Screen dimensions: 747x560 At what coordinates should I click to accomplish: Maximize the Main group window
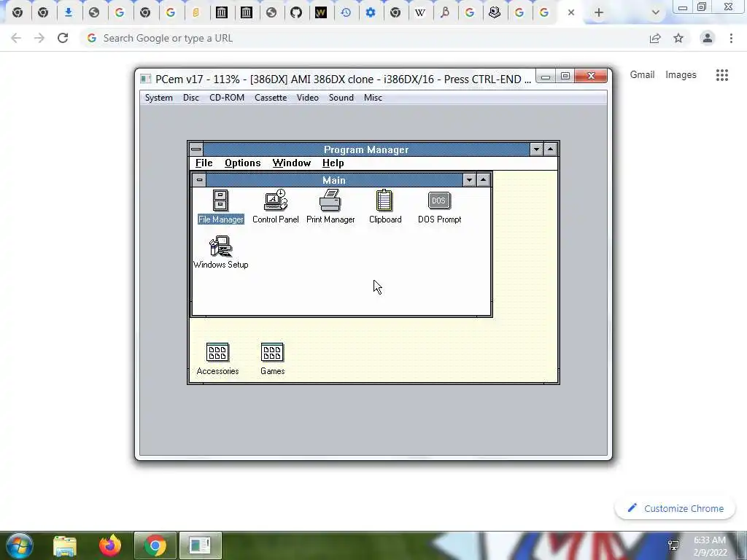point(483,180)
